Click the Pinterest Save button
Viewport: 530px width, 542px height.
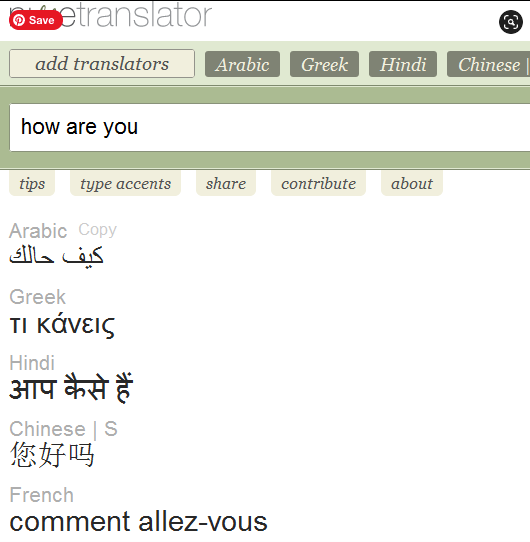tap(36, 20)
